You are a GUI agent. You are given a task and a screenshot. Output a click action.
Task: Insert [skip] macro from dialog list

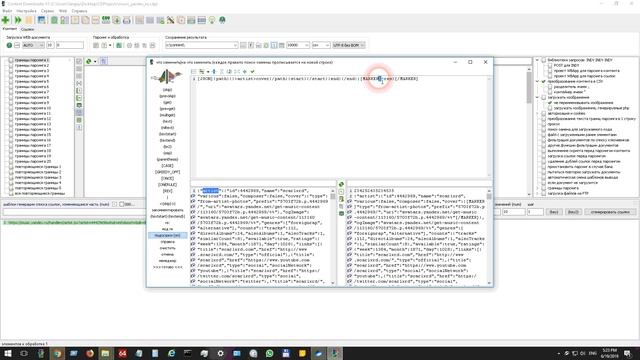pyautogui.click(x=167, y=89)
